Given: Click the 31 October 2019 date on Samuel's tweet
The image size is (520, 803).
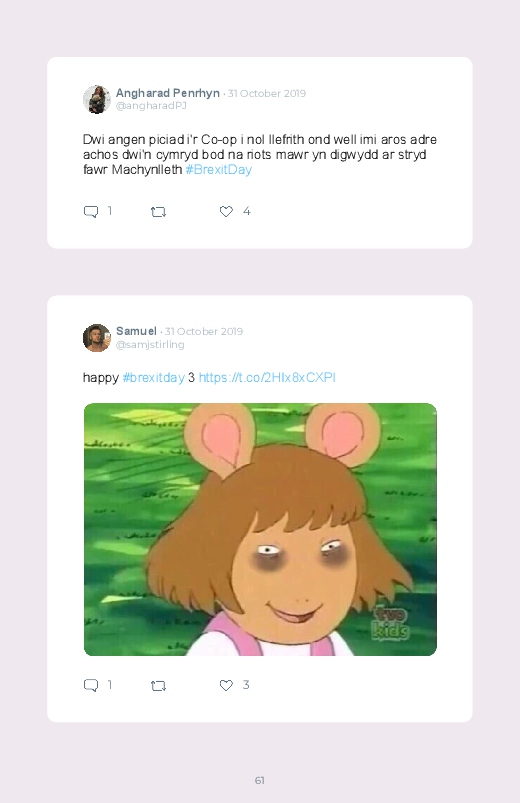Looking at the screenshot, I should [x=204, y=331].
